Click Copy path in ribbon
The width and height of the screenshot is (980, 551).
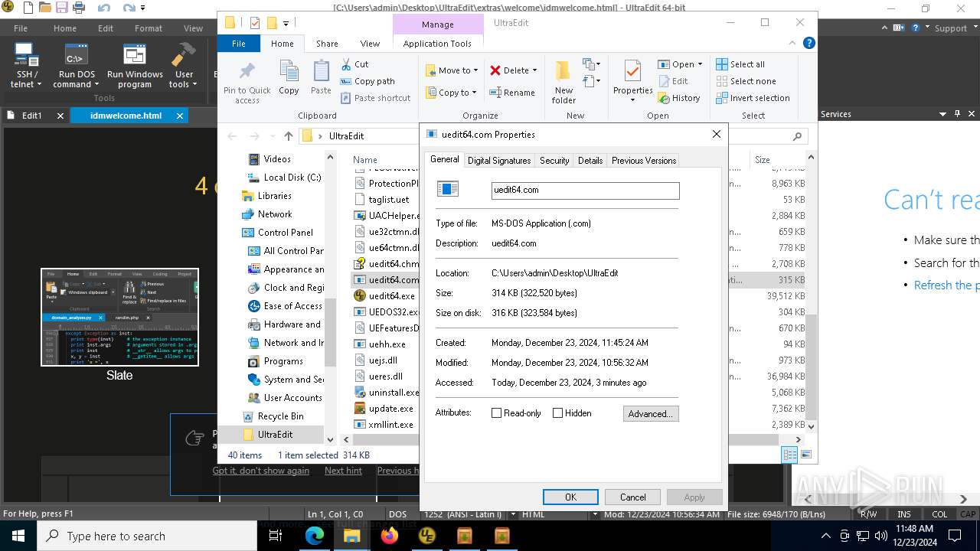(367, 81)
